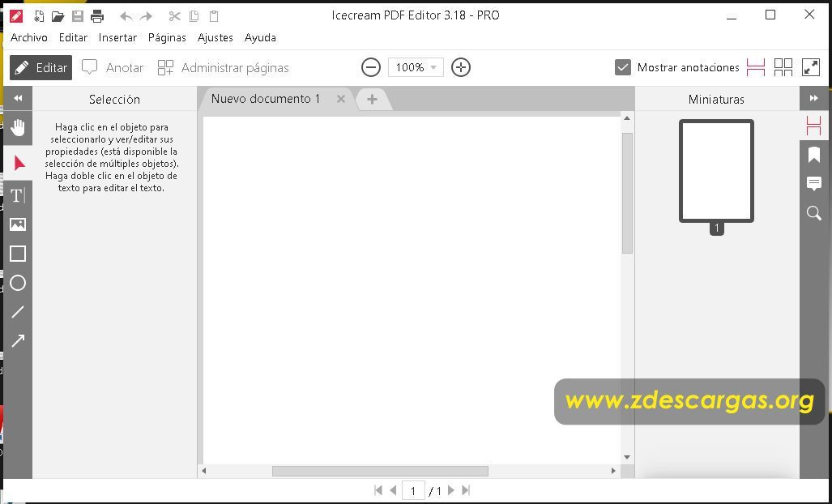Select the red arrow Selection tool
Screen dimensions: 832x504
coord(19,163)
